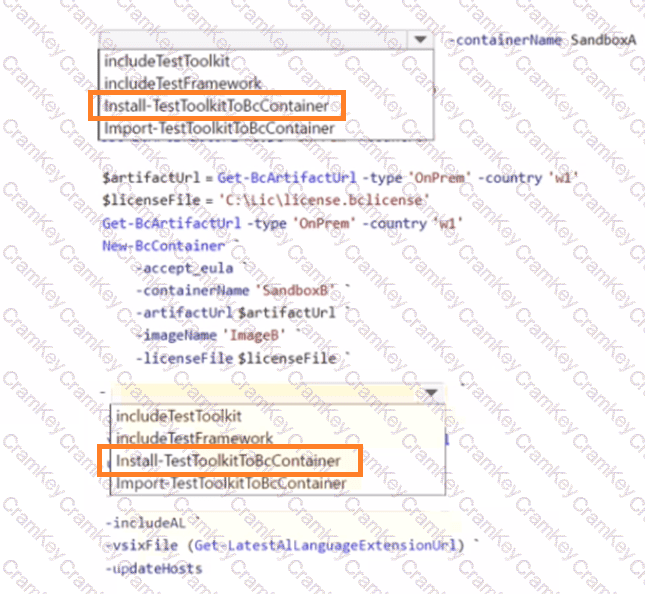This screenshot has width=645, height=594.
Task: Pick Install-TestToolkitToBcContainer in the top dropdown
Action: coord(216,105)
